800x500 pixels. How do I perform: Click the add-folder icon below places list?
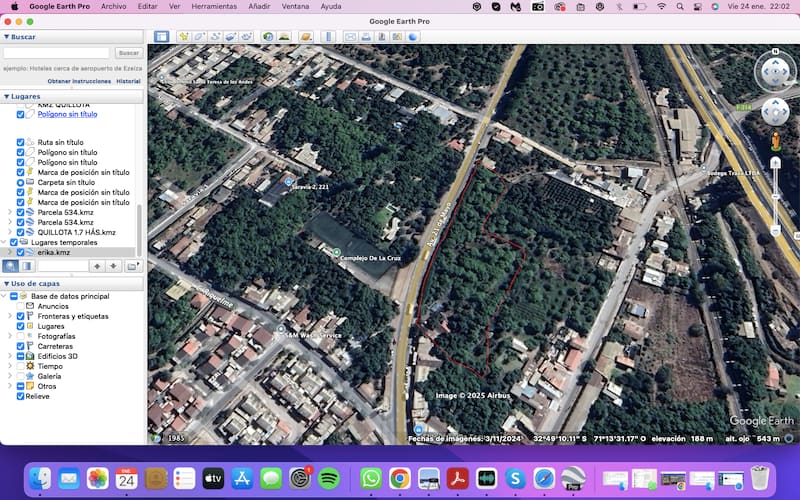[x=132, y=266]
